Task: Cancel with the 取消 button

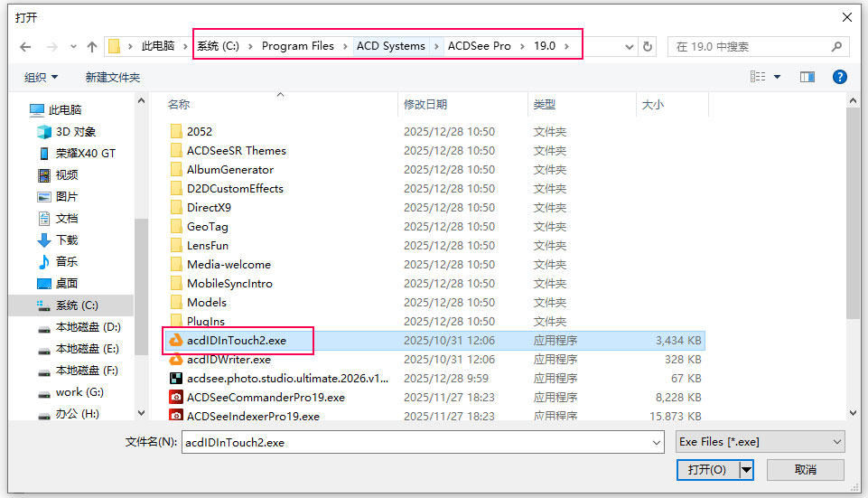Action: click(806, 470)
